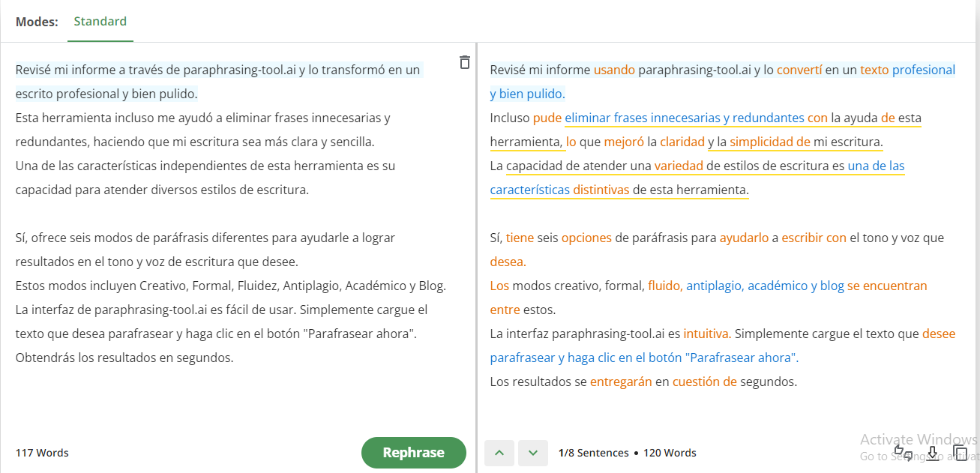Image resolution: width=980 pixels, height=473 pixels.
Task: Select the Standard mode tab
Action: (100, 21)
